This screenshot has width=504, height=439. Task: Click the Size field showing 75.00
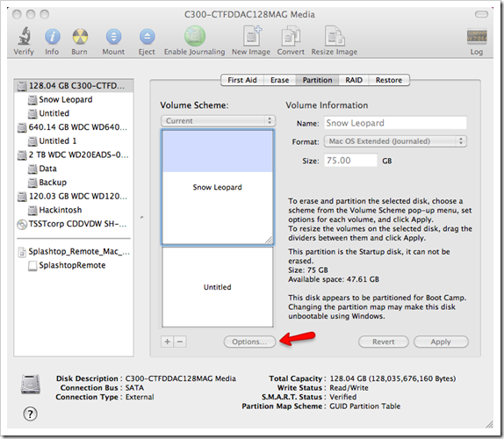click(x=350, y=161)
